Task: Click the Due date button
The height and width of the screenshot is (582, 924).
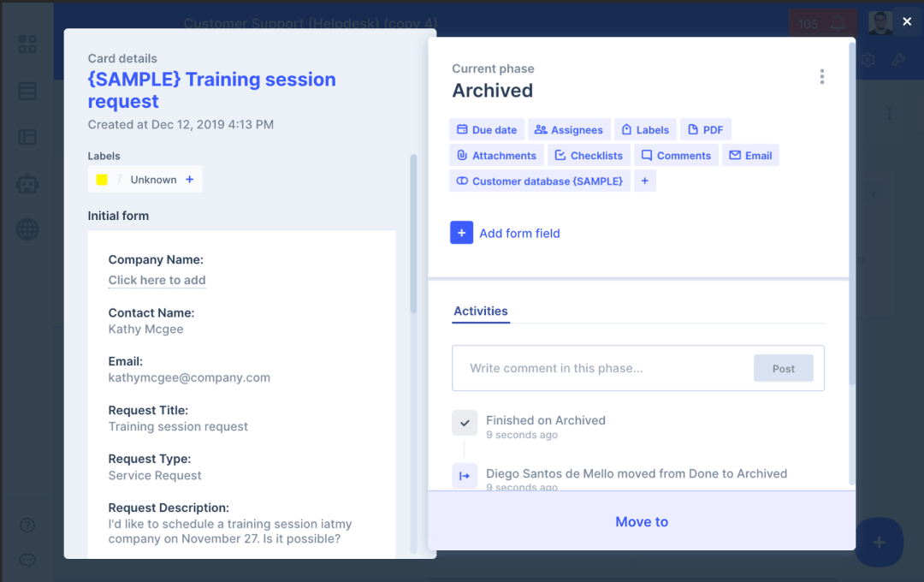Action: [x=486, y=130]
